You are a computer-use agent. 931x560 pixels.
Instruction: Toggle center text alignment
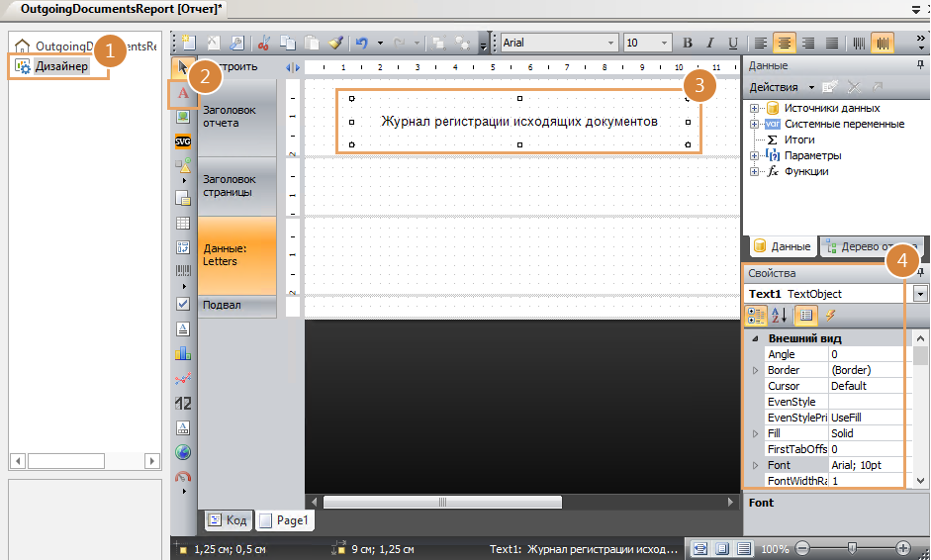point(784,44)
